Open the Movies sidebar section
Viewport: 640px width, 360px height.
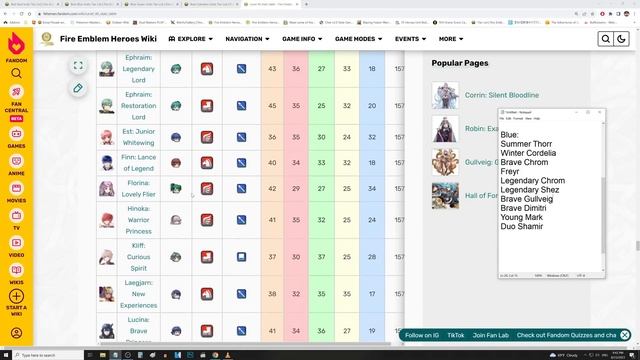click(x=16, y=193)
